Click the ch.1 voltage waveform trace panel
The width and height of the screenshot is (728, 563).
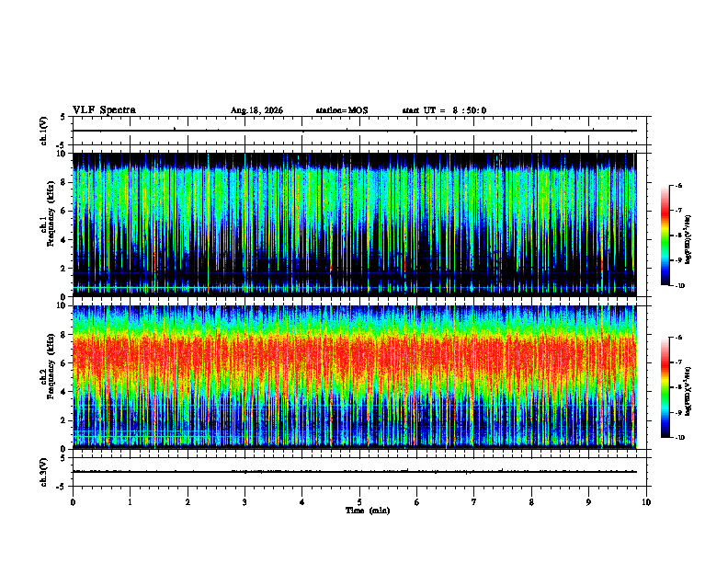coord(359,131)
